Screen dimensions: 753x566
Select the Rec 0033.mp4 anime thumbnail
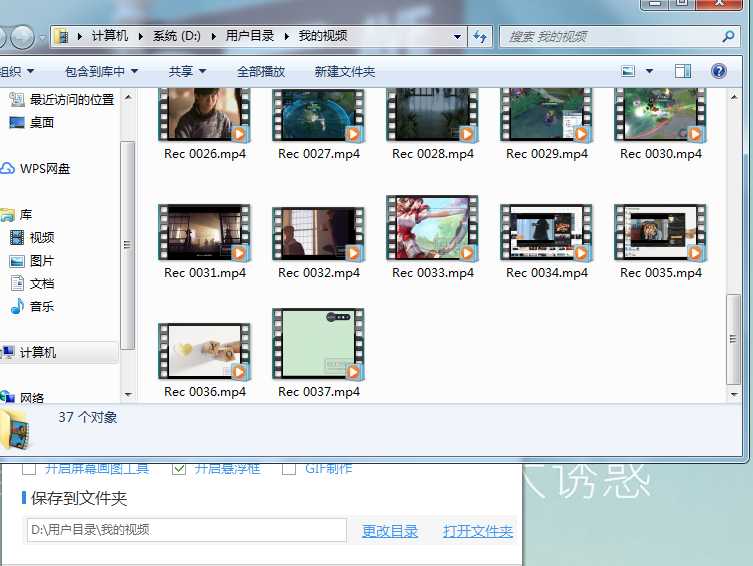[432, 228]
